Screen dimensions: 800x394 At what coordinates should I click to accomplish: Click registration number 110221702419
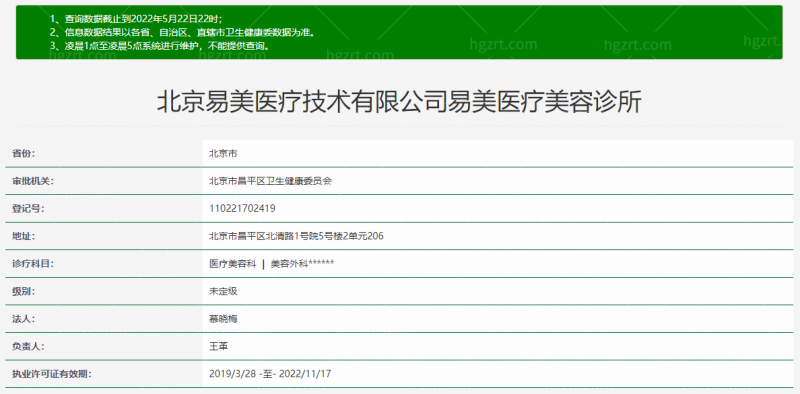pyautogui.click(x=242, y=208)
